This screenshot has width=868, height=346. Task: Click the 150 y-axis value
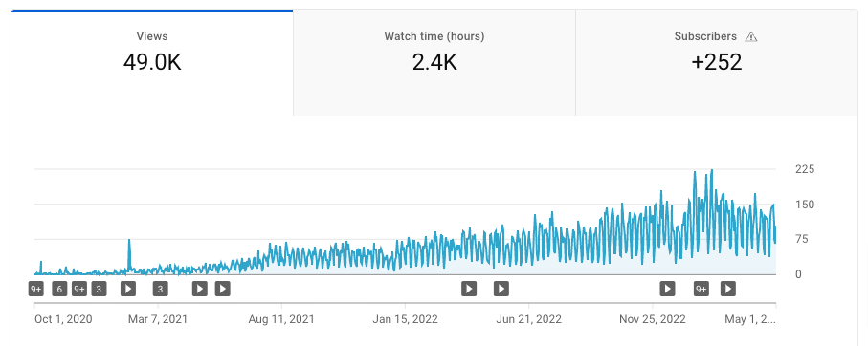pos(805,205)
